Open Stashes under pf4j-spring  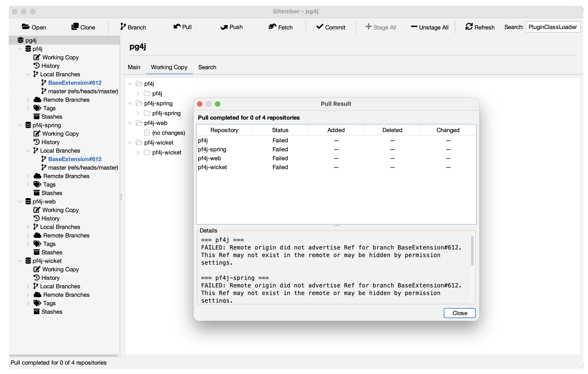[x=52, y=193]
